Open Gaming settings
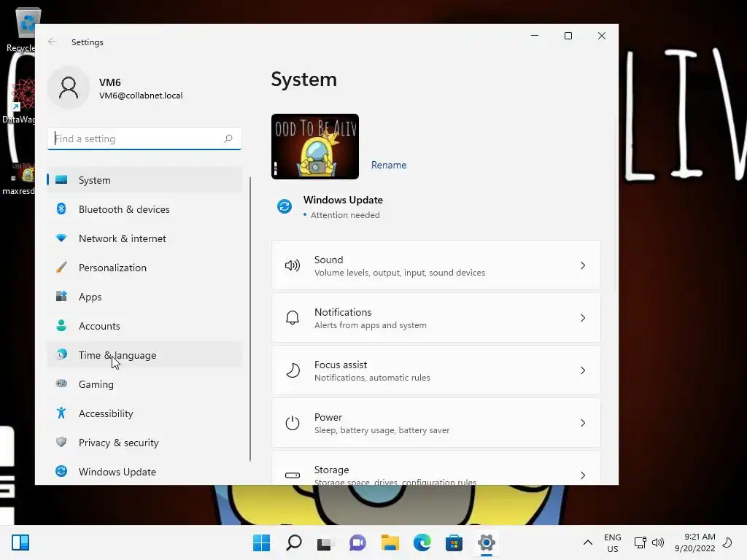747x560 pixels. tap(144, 384)
